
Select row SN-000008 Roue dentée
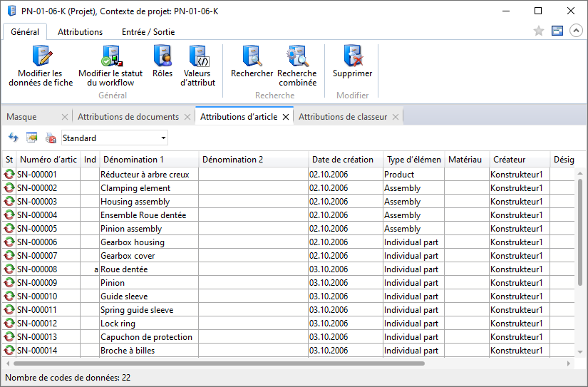(x=124, y=269)
